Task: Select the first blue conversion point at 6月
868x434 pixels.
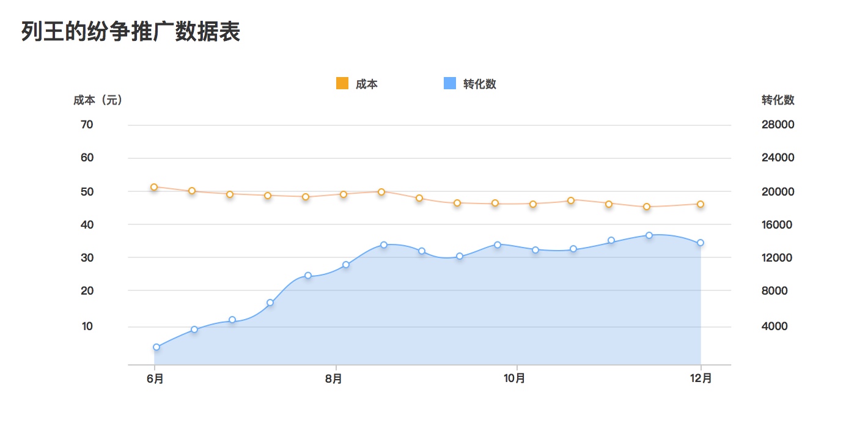Action: click(156, 347)
